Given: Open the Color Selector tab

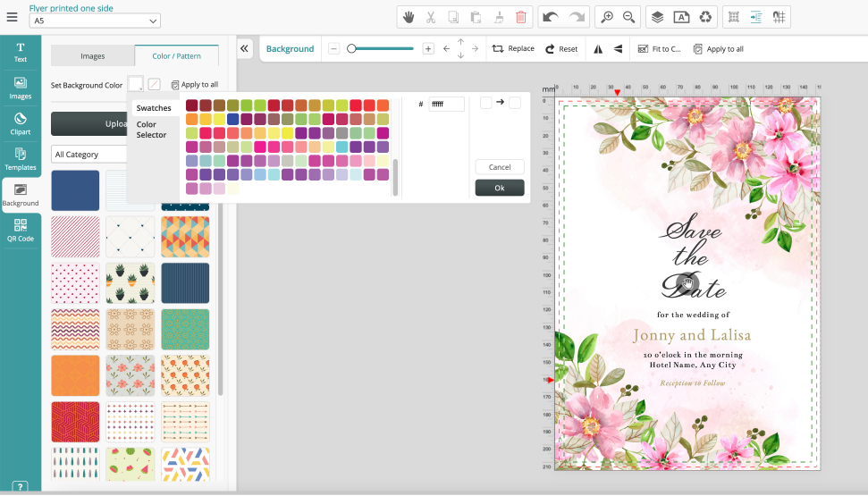Looking at the screenshot, I should pyautogui.click(x=151, y=130).
